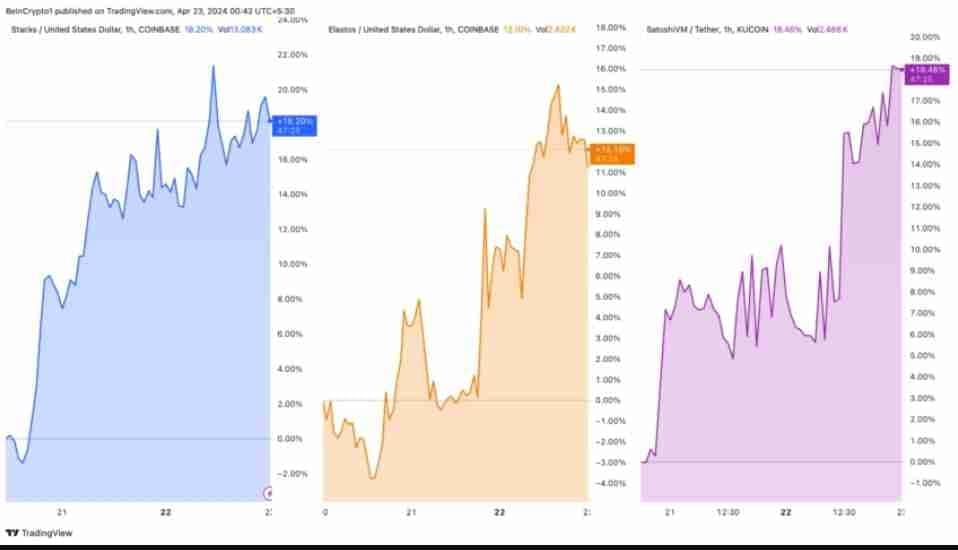Select the first 12:30 label under the SatoshiVM chart
This screenshot has height=550, width=958.
[x=728, y=511]
